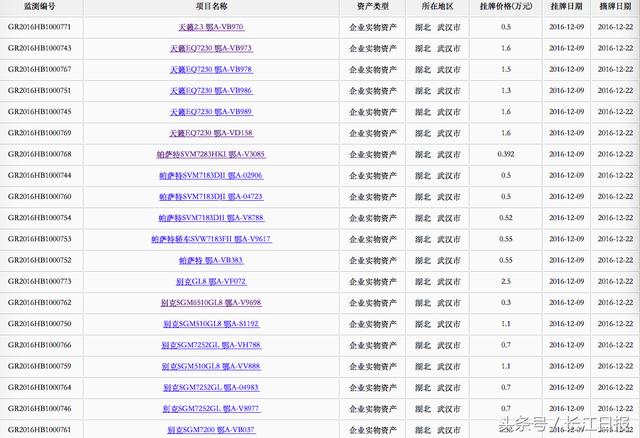This screenshot has width=640, height=438.
Task: Click the 0.392 listing price cell
Action: coord(506,154)
